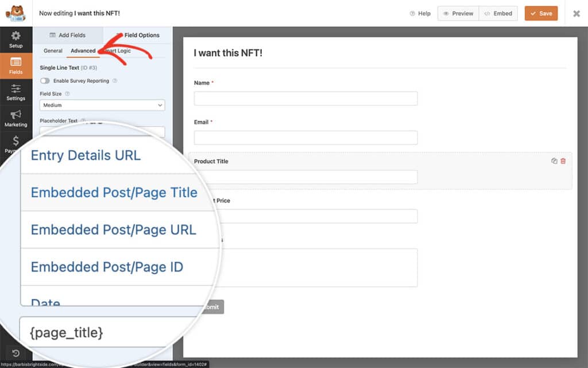The width and height of the screenshot is (588, 368).
Task: Open the Field Size dropdown
Action: pyautogui.click(x=102, y=105)
